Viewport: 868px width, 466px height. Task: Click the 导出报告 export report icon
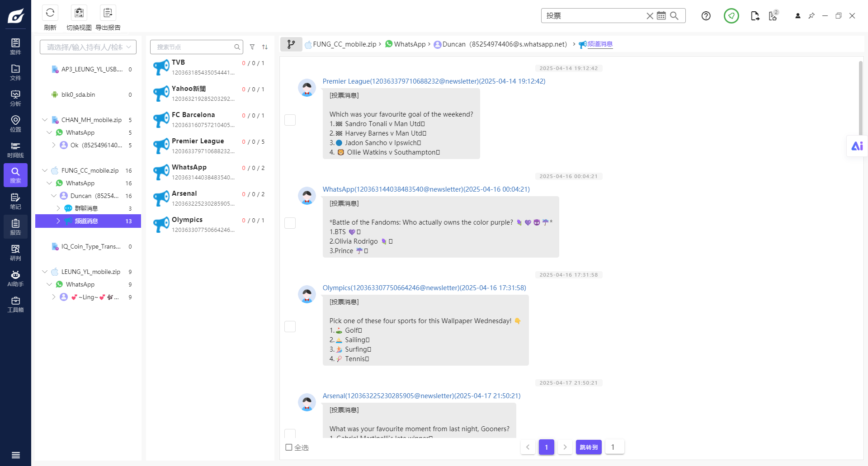click(108, 13)
